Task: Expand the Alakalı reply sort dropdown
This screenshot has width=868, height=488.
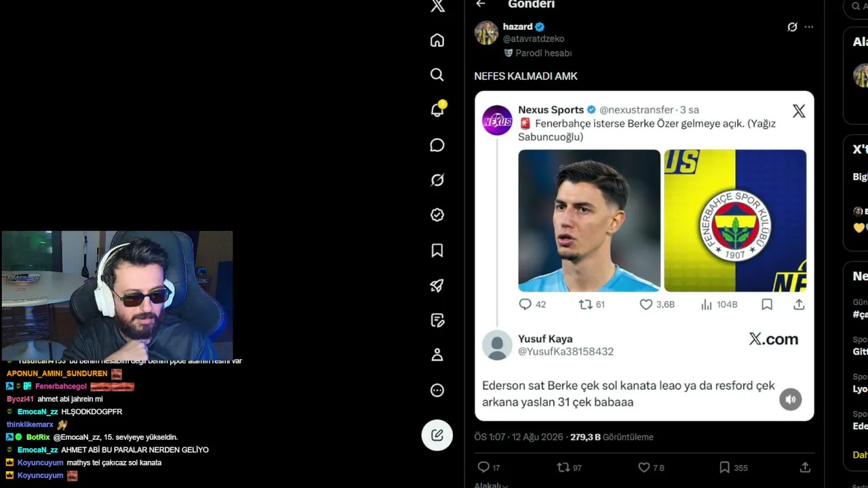Action: click(x=491, y=485)
